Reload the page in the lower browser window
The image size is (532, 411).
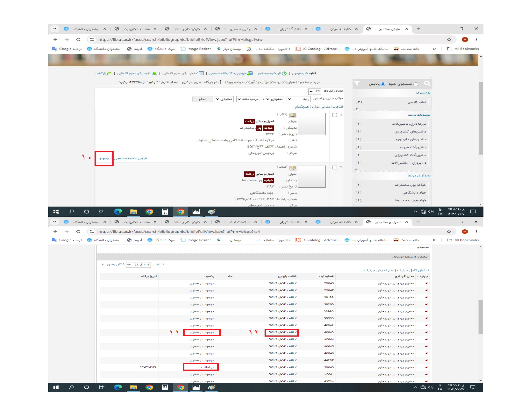pos(78,232)
